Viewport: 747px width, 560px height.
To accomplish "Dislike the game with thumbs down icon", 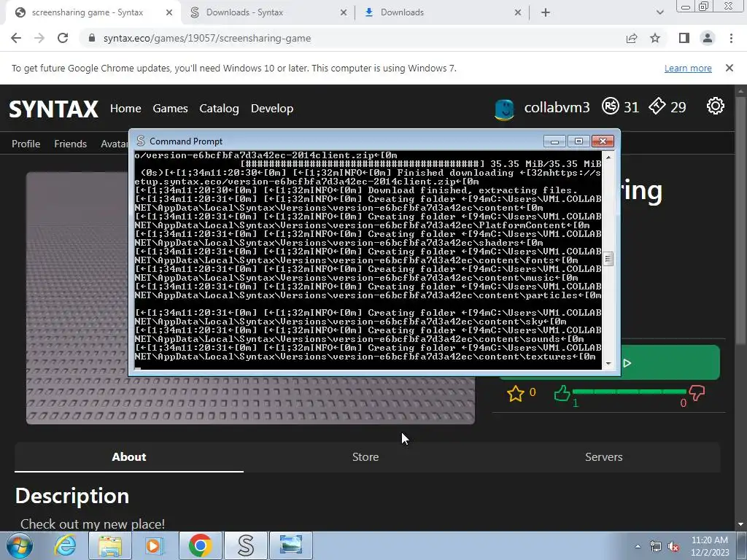I will coord(697,393).
